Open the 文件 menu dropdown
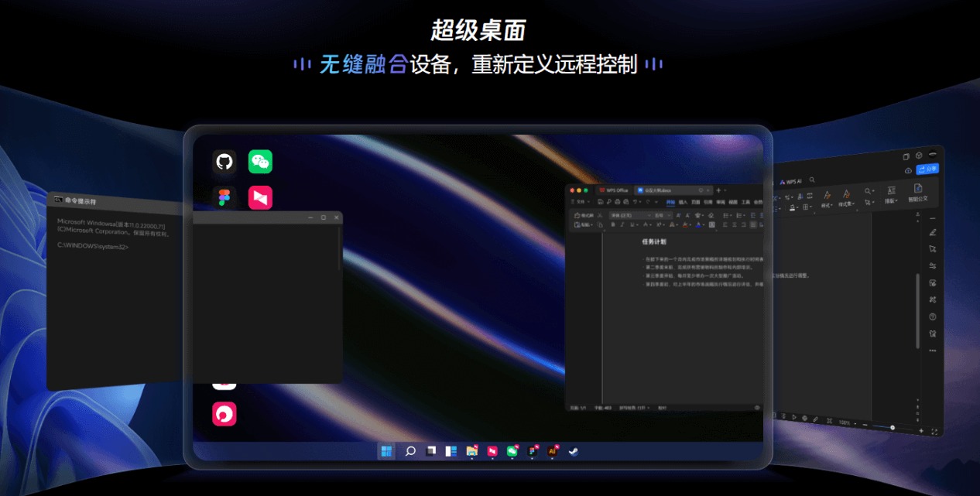 (x=581, y=202)
